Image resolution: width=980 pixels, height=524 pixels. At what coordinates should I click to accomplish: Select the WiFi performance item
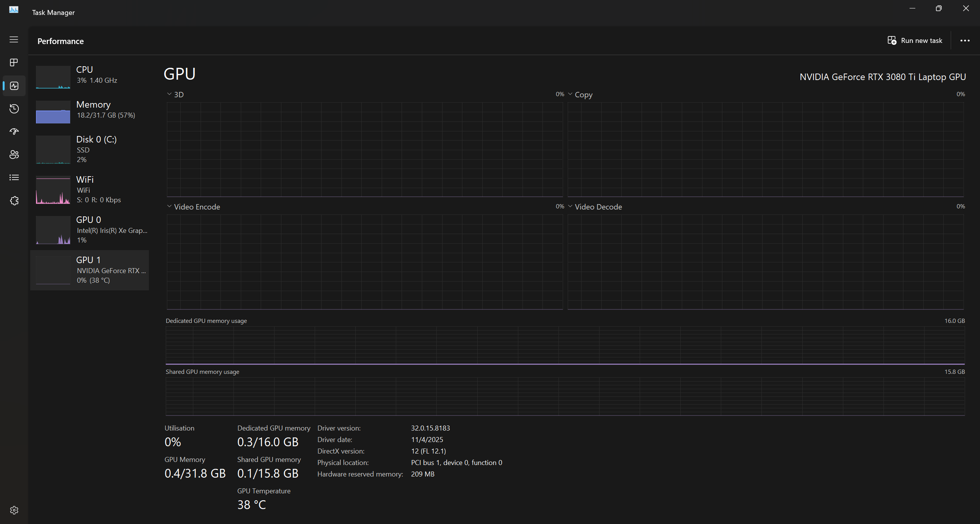click(x=90, y=190)
